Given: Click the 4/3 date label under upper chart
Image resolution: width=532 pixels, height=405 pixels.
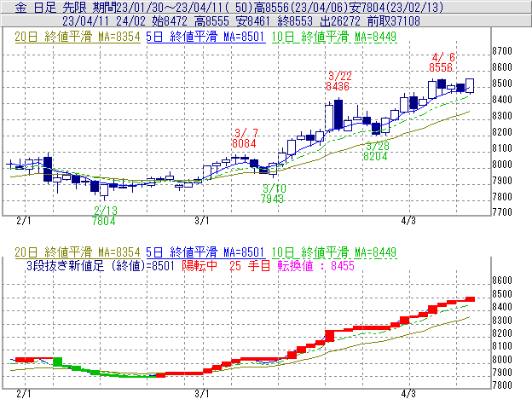Looking at the screenshot, I should point(408,221).
